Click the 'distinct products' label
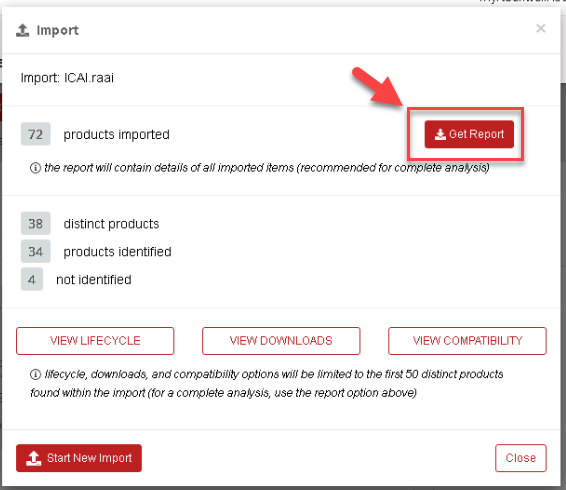This screenshot has height=490, width=566. (111, 224)
